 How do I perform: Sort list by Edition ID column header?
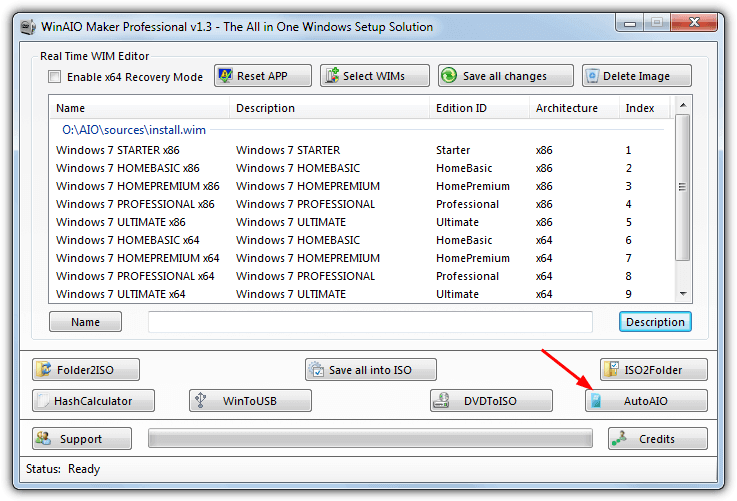[x=479, y=108]
